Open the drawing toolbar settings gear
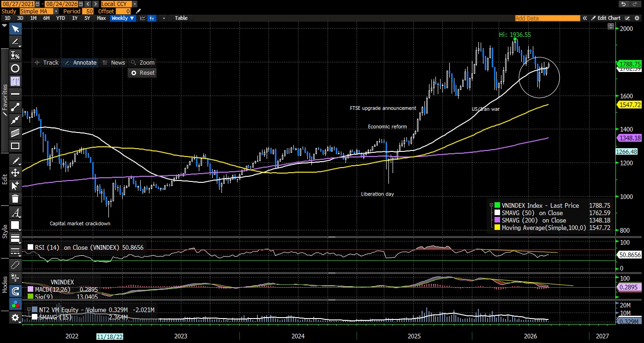This screenshot has height=343, width=644. pos(15,318)
